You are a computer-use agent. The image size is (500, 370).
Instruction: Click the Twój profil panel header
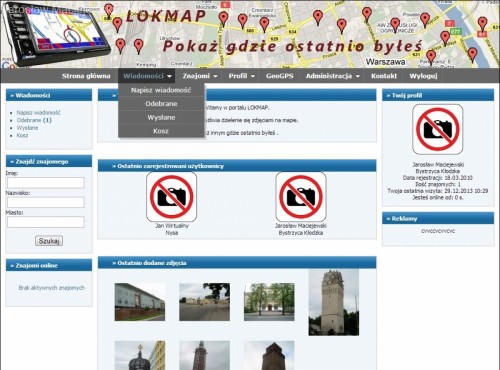(x=438, y=95)
